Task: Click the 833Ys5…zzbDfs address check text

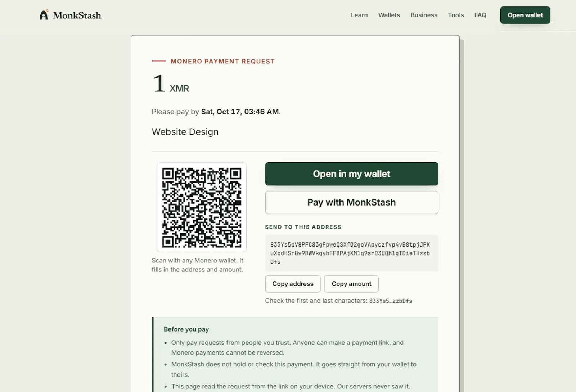Action: tap(391, 301)
